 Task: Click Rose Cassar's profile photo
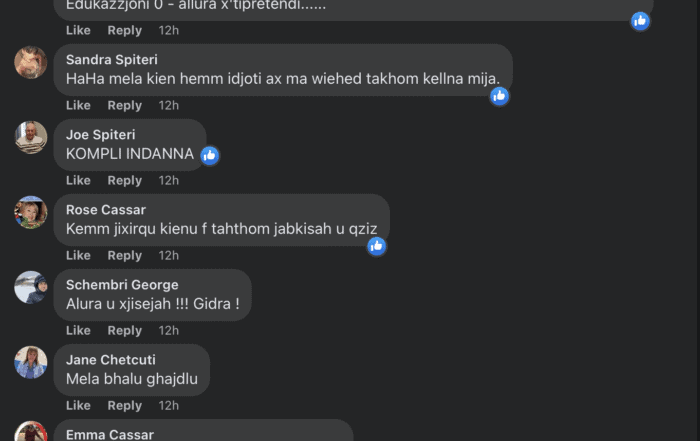coord(31,212)
